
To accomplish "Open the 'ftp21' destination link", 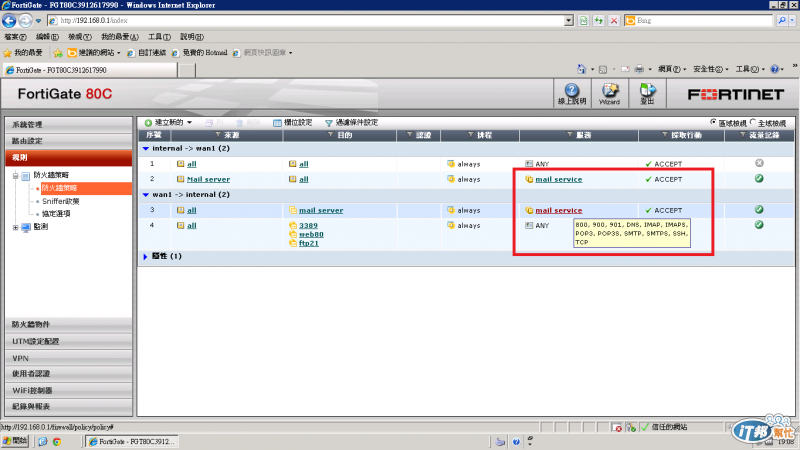I will [x=309, y=243].
